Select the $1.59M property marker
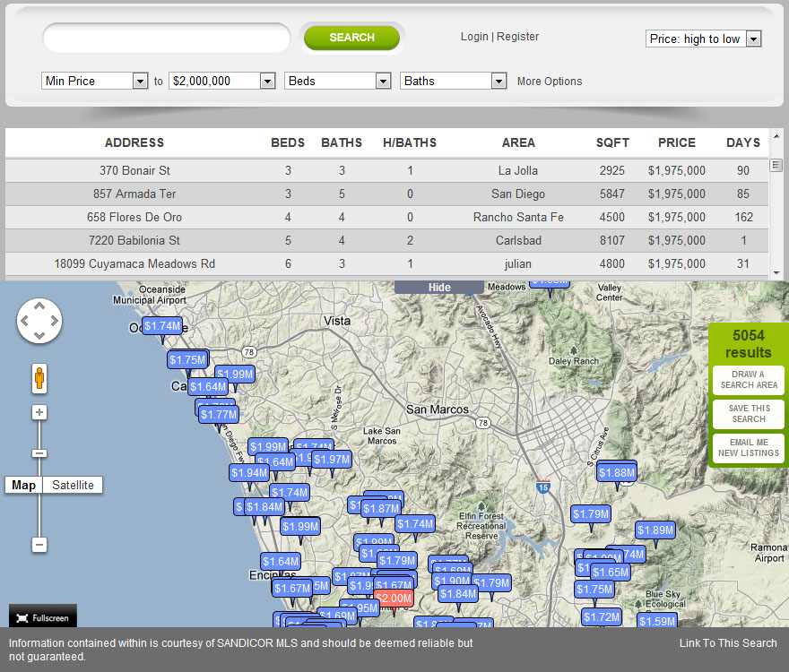 click(656, 622)
